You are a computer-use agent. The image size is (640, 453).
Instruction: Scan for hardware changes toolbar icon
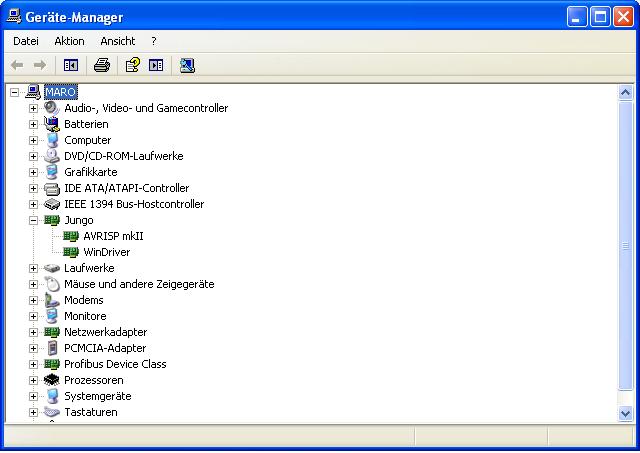[x=187, y=65]
